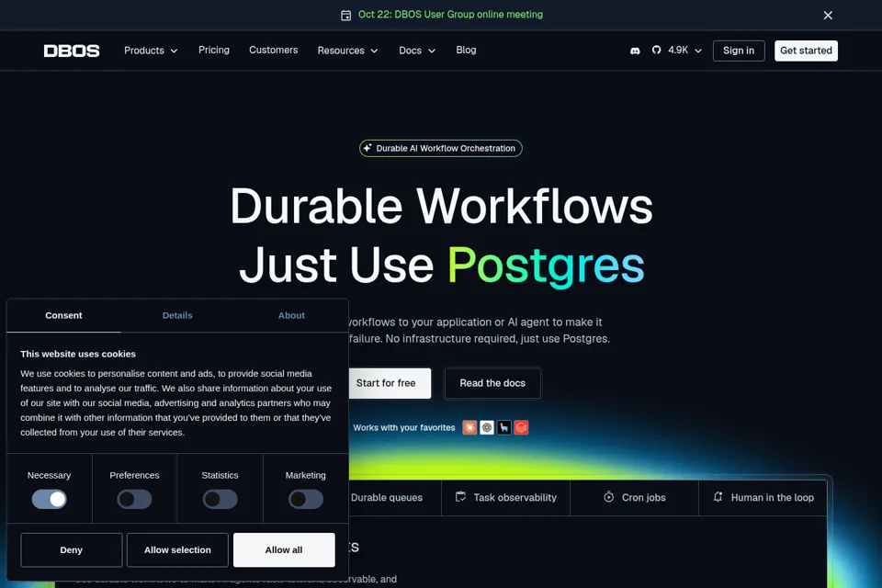Open the Pricing page
Screen dimensions: 882x588
(214, 51)
